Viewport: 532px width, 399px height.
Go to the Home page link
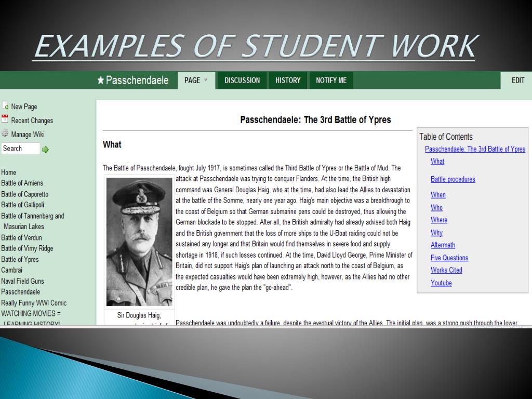8,172
